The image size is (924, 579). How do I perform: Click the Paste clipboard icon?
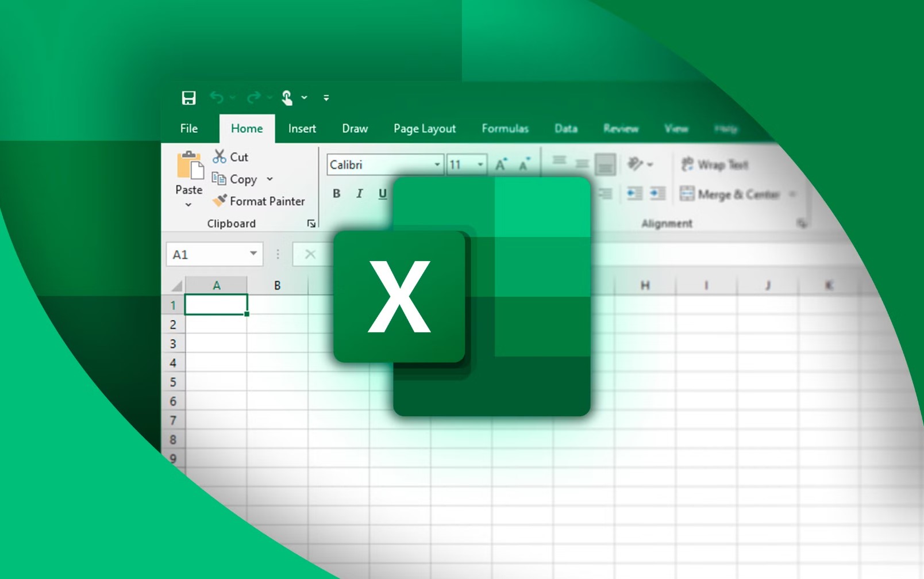click(x=189, y=166)
